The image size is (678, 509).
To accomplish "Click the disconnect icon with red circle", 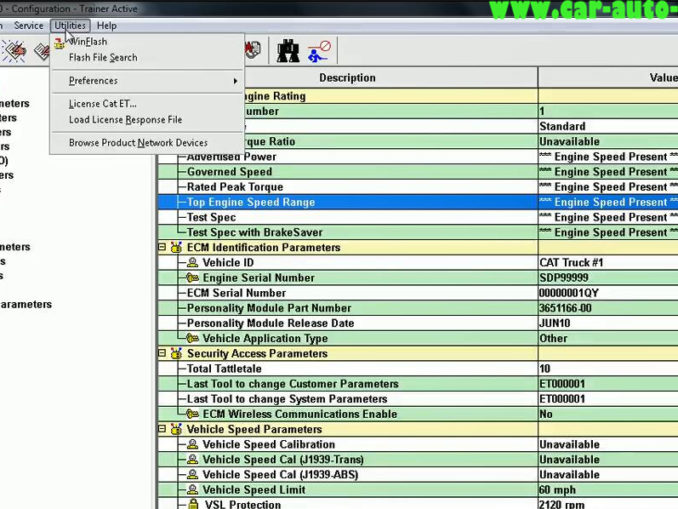I will click(320, 49).
